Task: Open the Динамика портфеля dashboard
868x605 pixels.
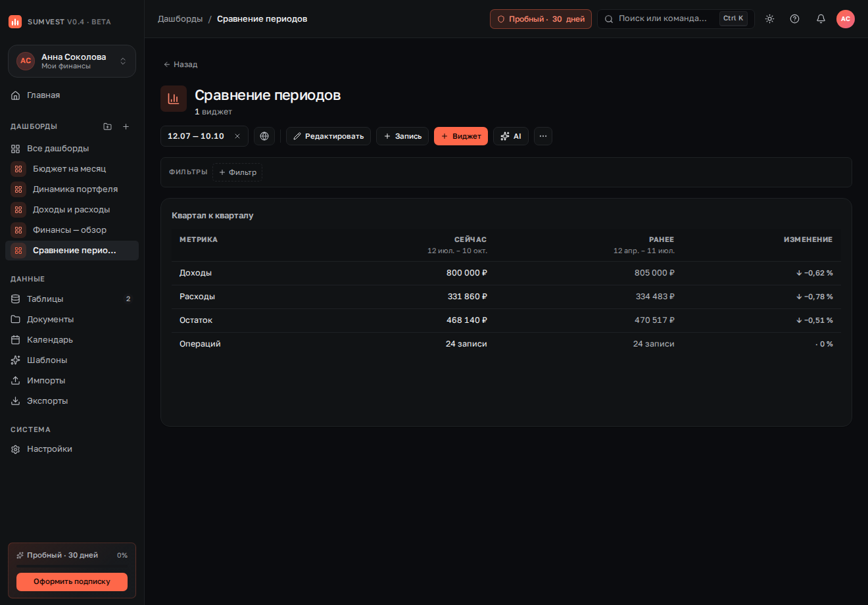Action: point(72,189)
